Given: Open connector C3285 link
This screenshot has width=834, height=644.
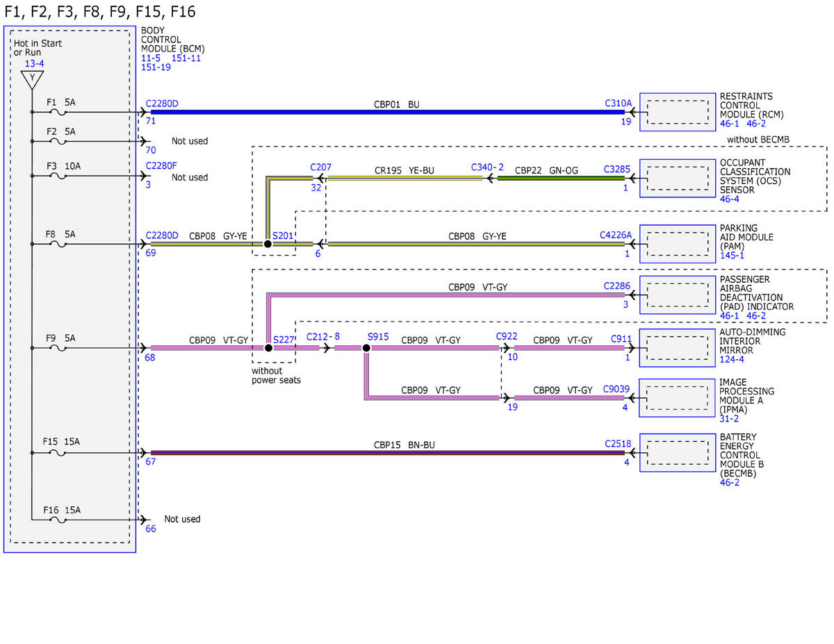Looking at the screenshot, I should pyautogui.click(x=617, y=169).
